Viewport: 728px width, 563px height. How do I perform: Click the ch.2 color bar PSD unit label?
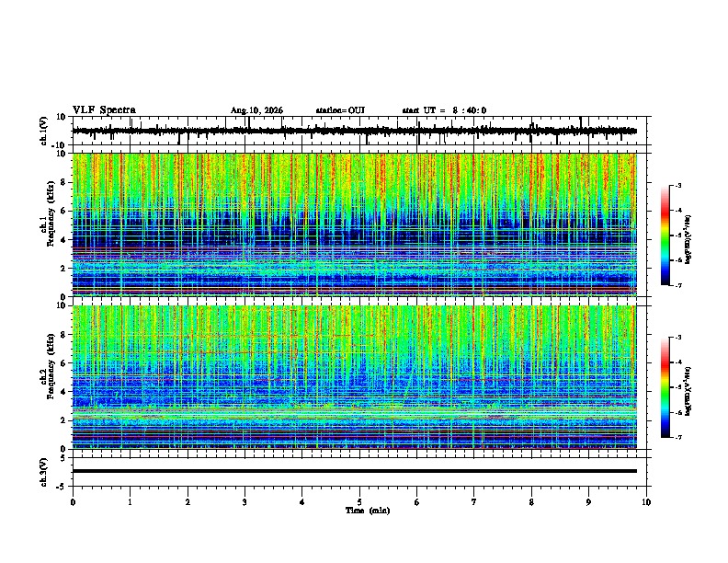688,392
